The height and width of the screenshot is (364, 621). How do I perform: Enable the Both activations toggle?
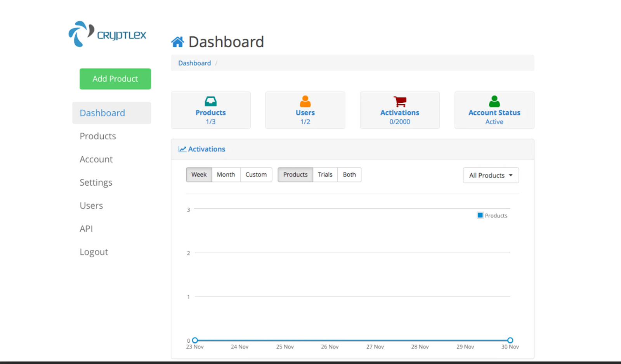pyautogui.click(x=349, y=174)
